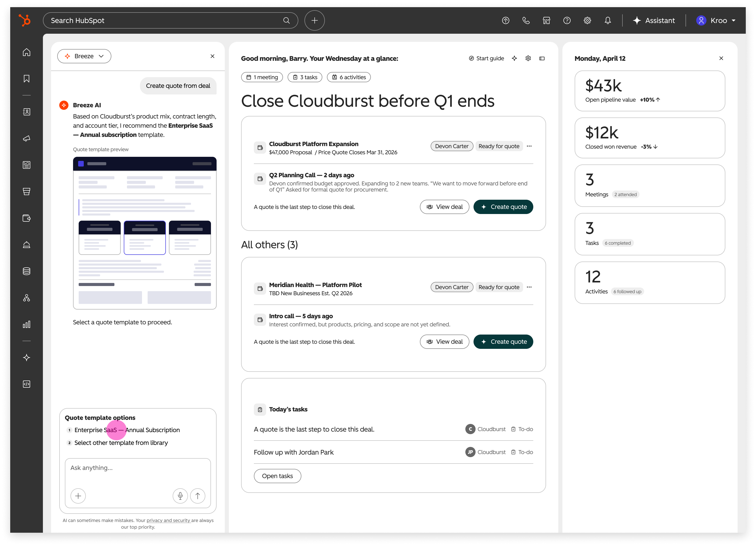Select Enterprise SaaS — Annual Subscription option

click(x=123, y=430)
